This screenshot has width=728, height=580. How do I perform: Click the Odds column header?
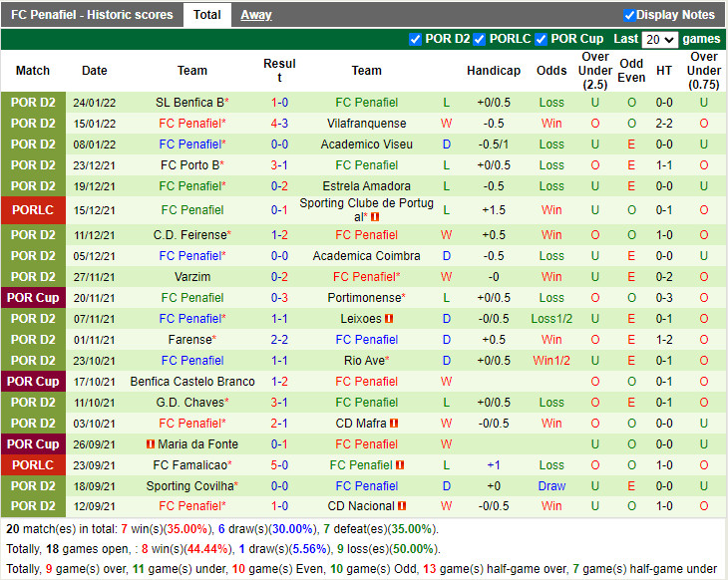point(551,71)
